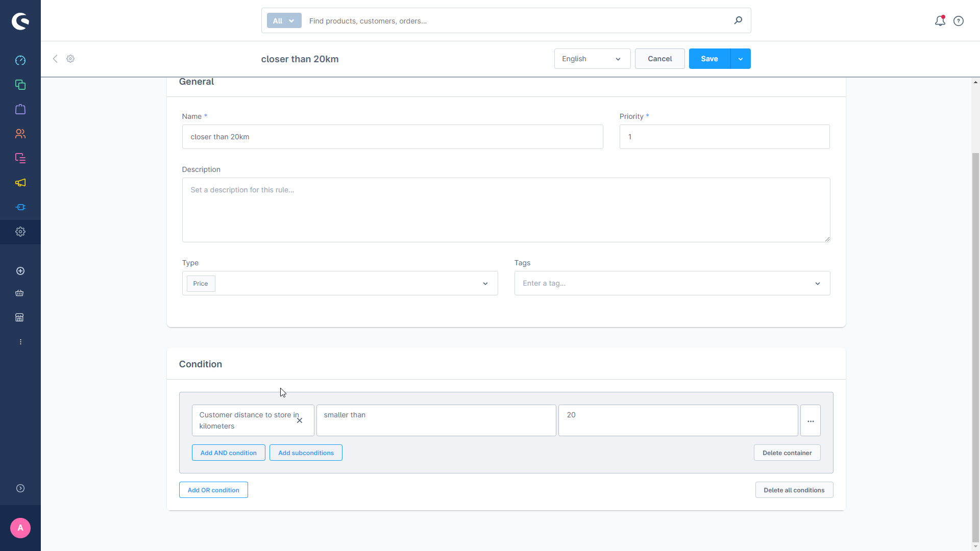Go back with the left chevron
This screenshot has width=980, height=551.
pos(55,59)
